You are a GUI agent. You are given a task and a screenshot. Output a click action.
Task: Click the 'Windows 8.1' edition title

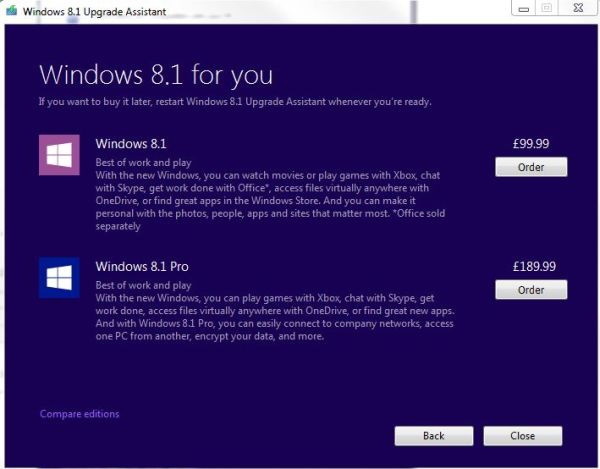click(131, 144)
